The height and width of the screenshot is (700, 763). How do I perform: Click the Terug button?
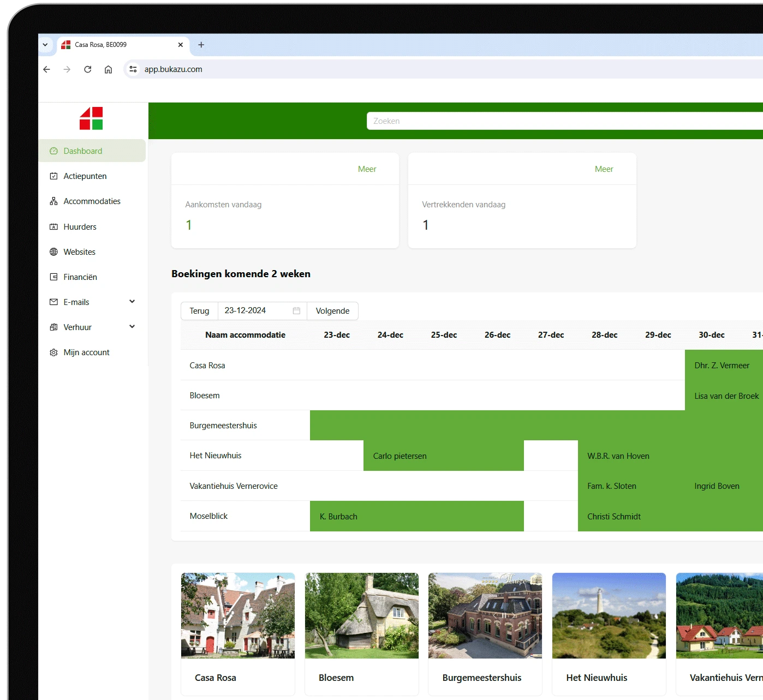[199, 311]
